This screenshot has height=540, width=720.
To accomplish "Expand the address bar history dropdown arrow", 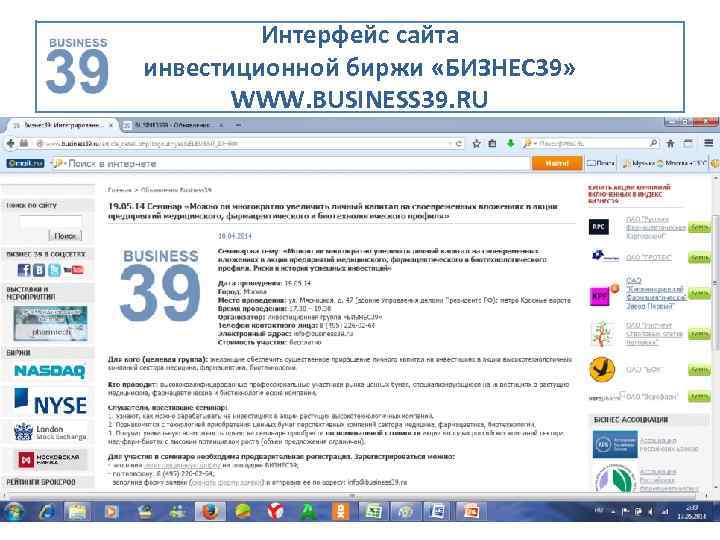I will (x=450, y=144).
